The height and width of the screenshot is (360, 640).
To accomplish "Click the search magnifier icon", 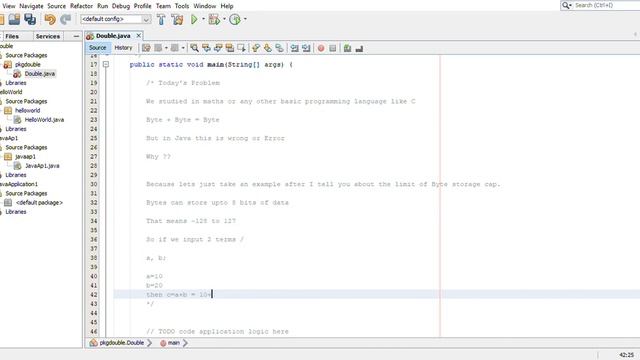I will [x=566, y=5].
